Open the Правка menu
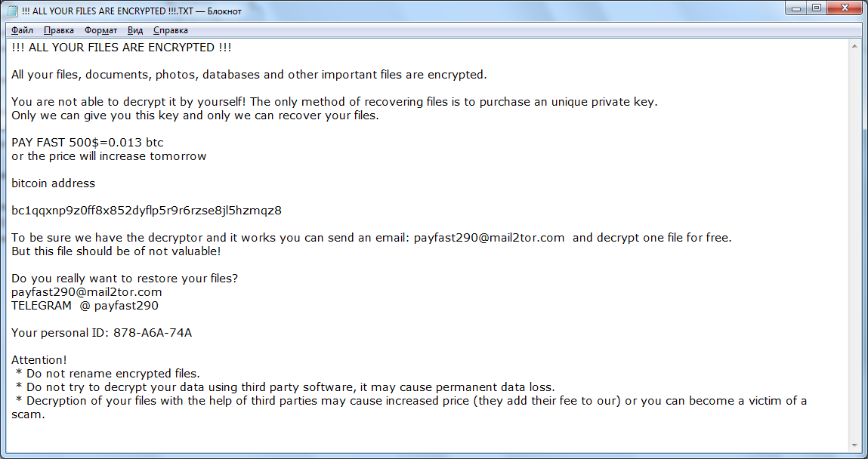This screenshot has height=459, width=868. click(x=58, y=30)
